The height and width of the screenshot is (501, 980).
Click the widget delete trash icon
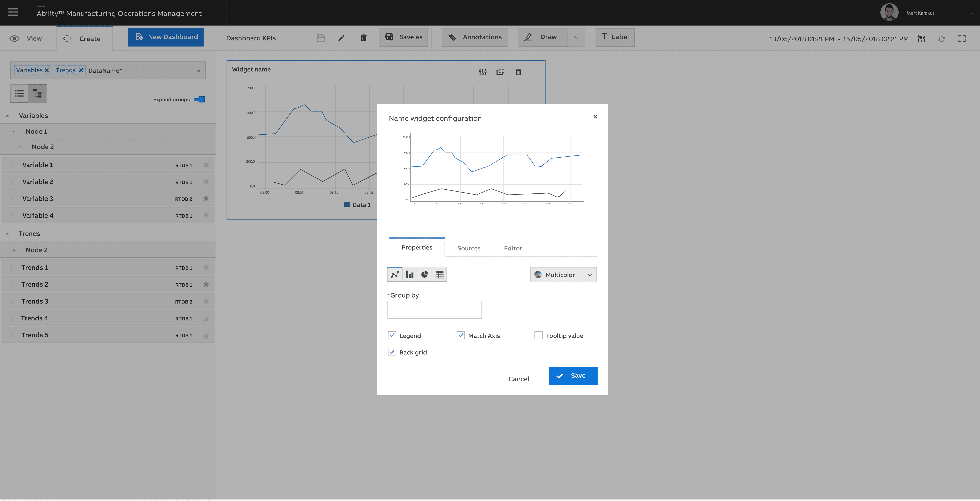tap(518, 72)
